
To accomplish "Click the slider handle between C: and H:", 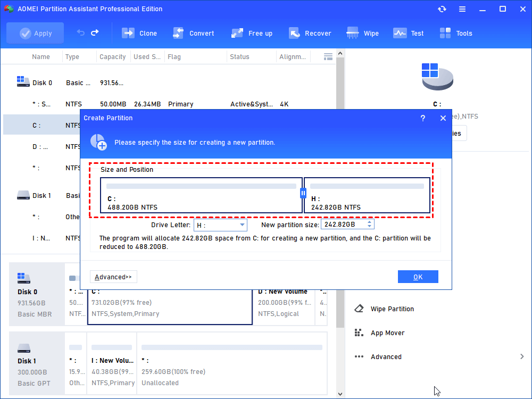I will [x=303, y=193].
